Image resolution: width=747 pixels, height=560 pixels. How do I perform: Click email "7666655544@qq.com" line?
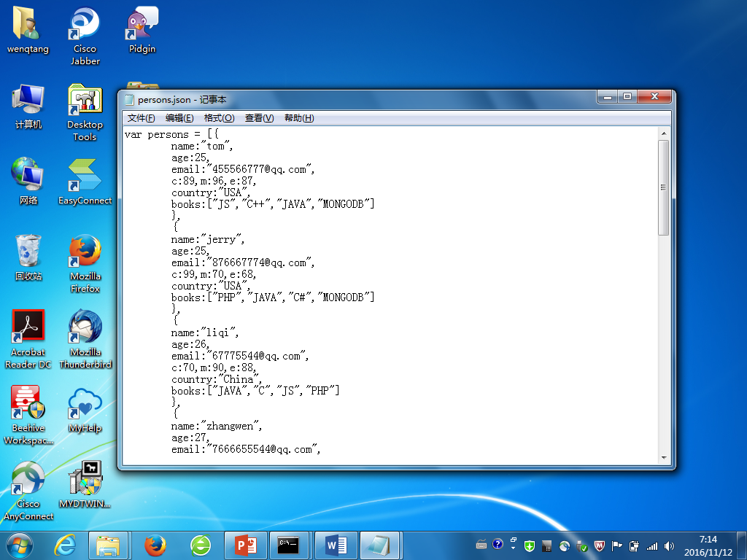[246, 449]
